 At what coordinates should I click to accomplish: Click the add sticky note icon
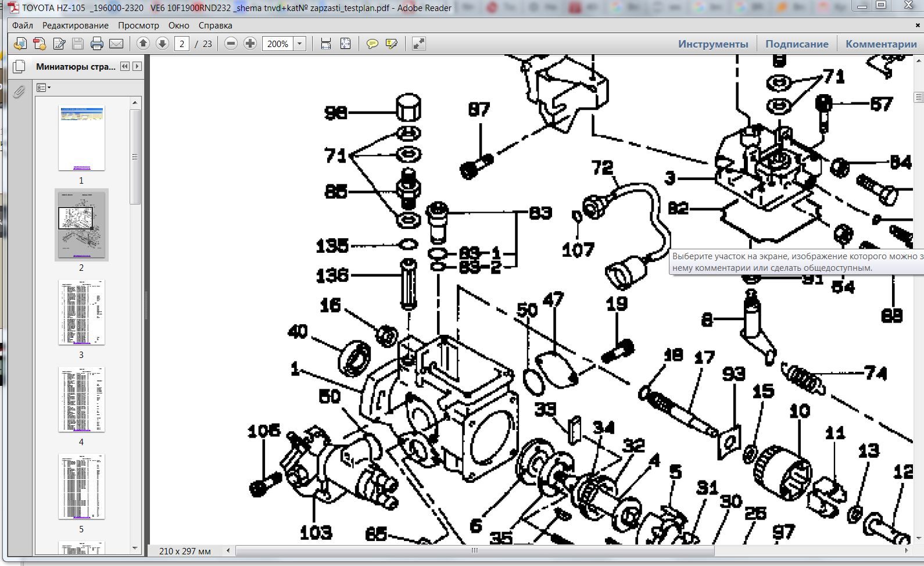tap(372, 44)
